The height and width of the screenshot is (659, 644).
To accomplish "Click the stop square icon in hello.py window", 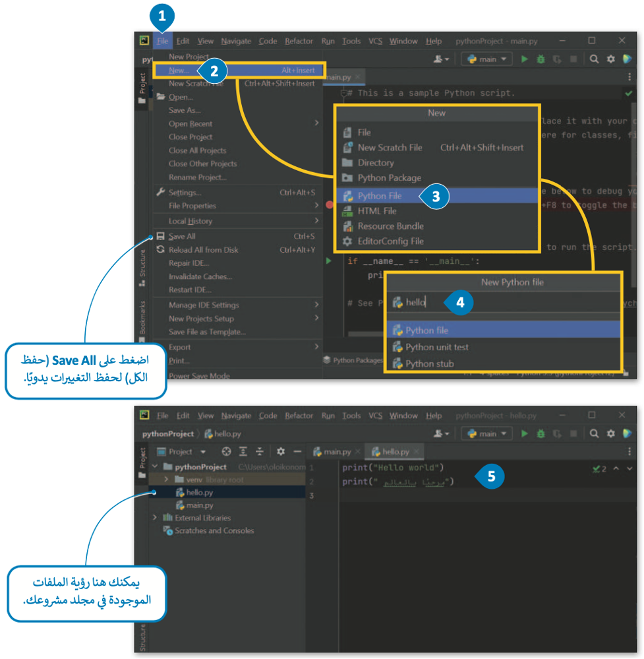I will tap(573, 433).
